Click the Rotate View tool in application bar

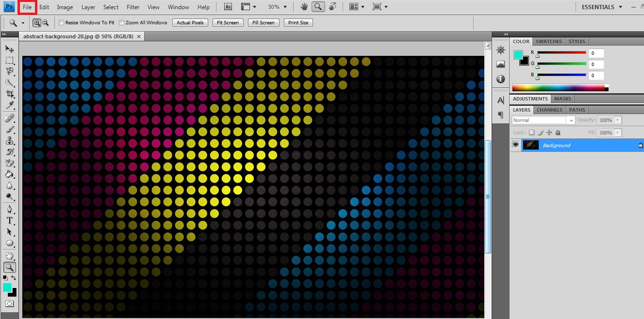[332, 7]
